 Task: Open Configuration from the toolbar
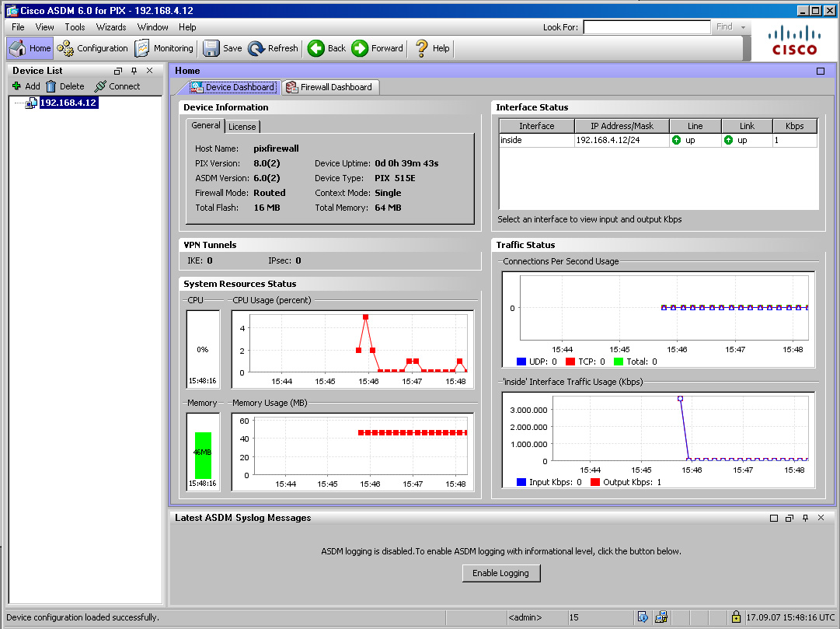(x=92, y=48)
